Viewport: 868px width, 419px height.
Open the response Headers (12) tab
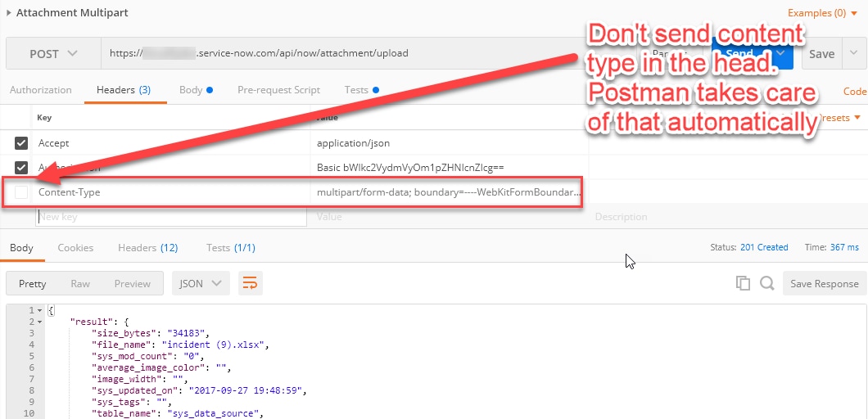click(147, 248)
